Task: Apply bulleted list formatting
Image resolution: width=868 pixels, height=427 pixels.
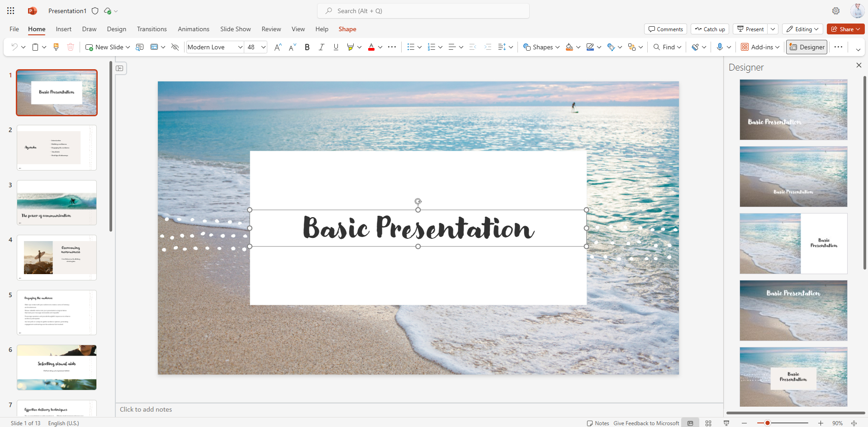Action: pyautogui.click(x=411, y=47)
